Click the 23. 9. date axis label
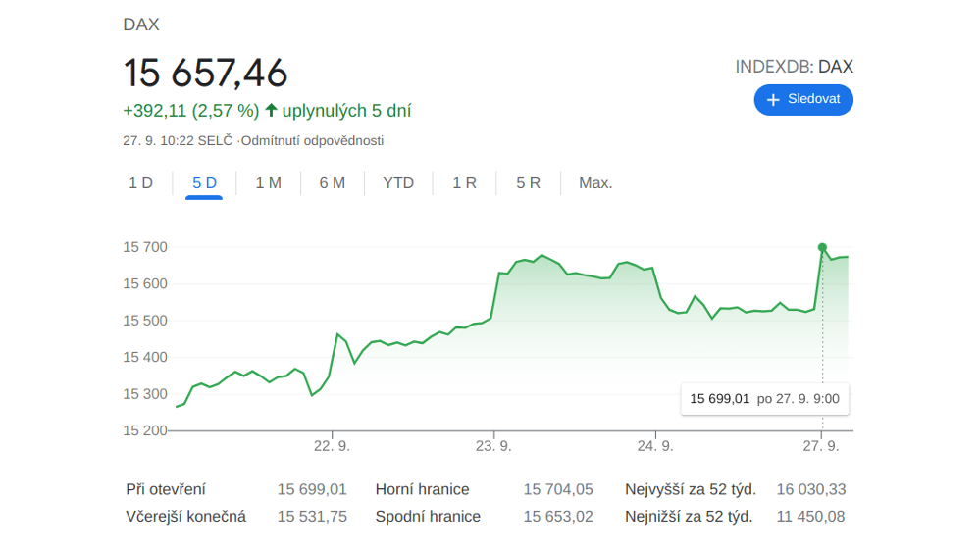980x551 pixels. (x=493, y=446)
